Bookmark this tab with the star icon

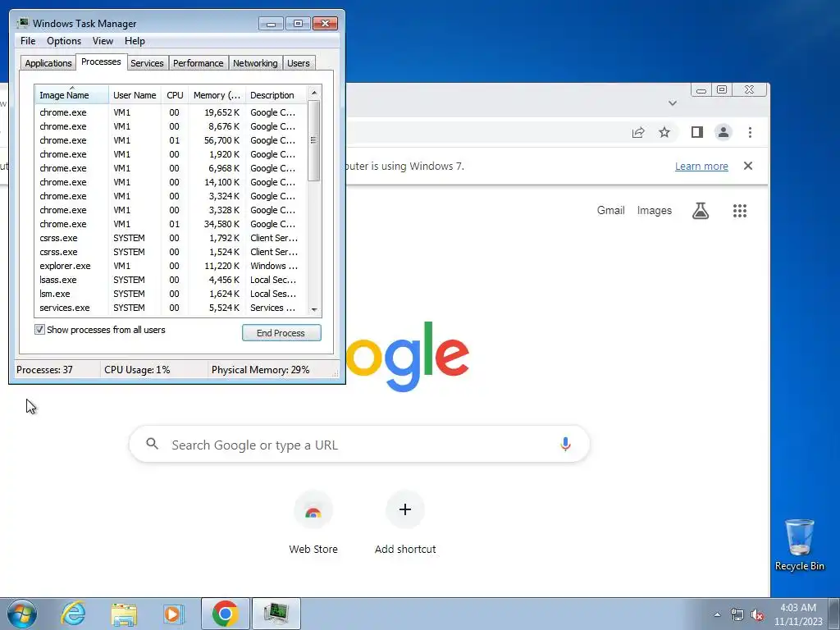tap(664, 132)
